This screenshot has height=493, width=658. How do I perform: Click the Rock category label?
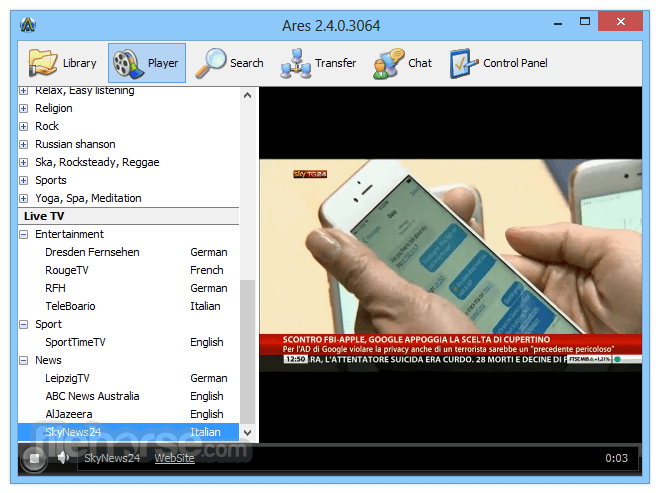point(47,126)
